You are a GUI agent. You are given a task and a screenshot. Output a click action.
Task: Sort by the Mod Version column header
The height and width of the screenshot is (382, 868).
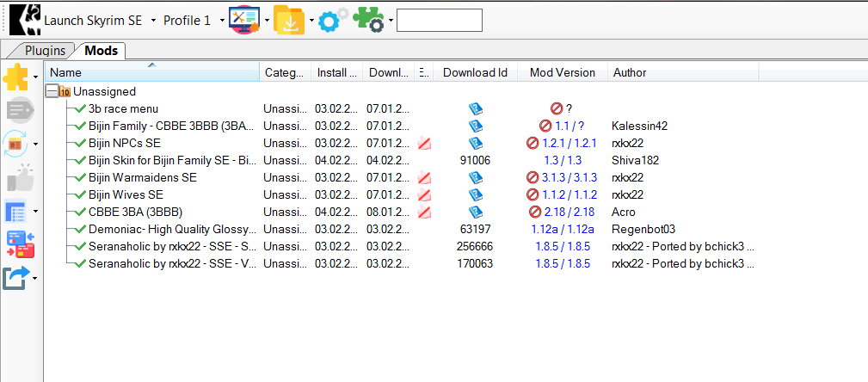click(x=562, y=72)
